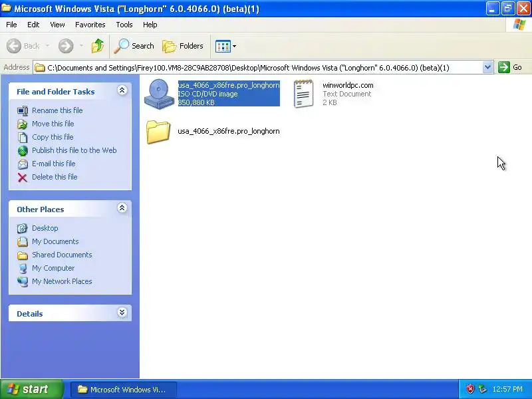Click the Move this file link
The width and height of the screenshot is (532, 399).
click(x=53, y=124)
